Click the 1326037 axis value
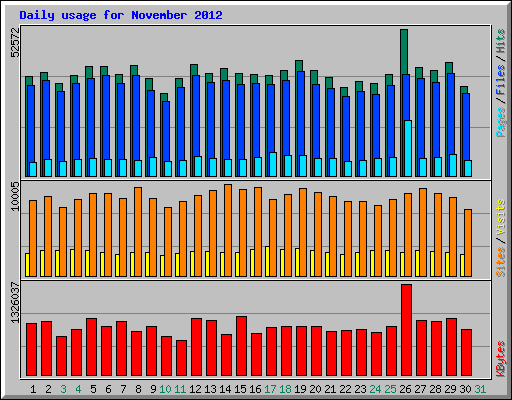Viewport: 512px width, 400px height. click(x=15, y=303)
